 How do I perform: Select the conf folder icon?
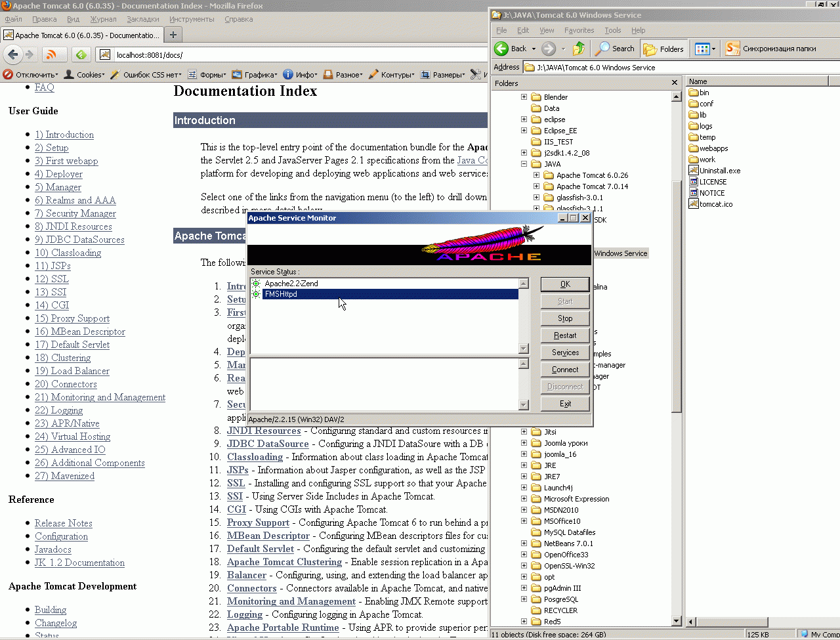(694, 104)
